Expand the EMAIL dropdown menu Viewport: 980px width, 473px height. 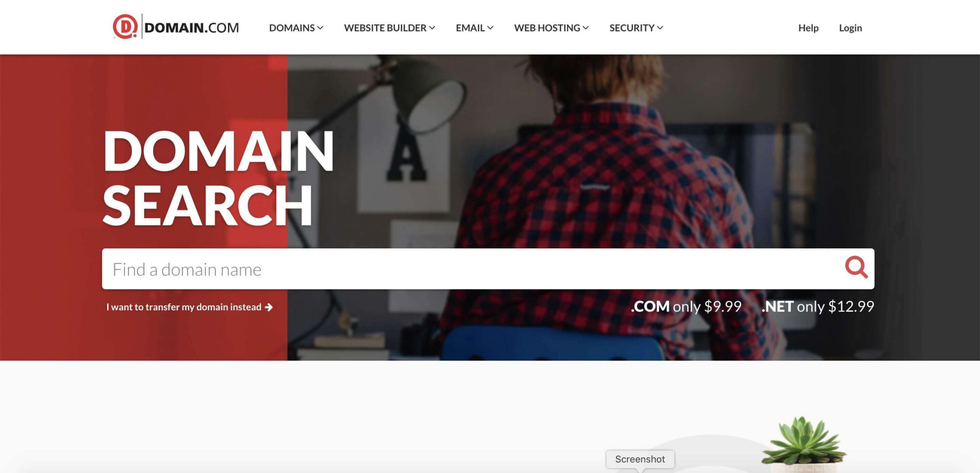(474, 28)
